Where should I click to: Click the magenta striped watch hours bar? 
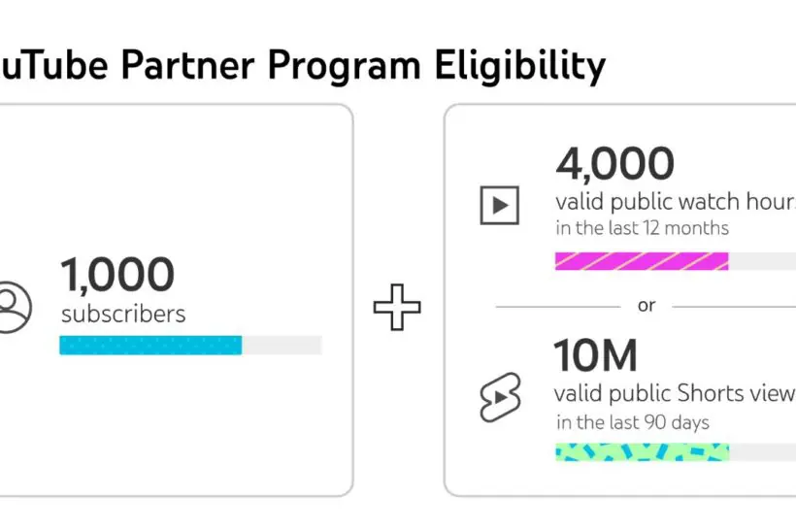(642, 261)
